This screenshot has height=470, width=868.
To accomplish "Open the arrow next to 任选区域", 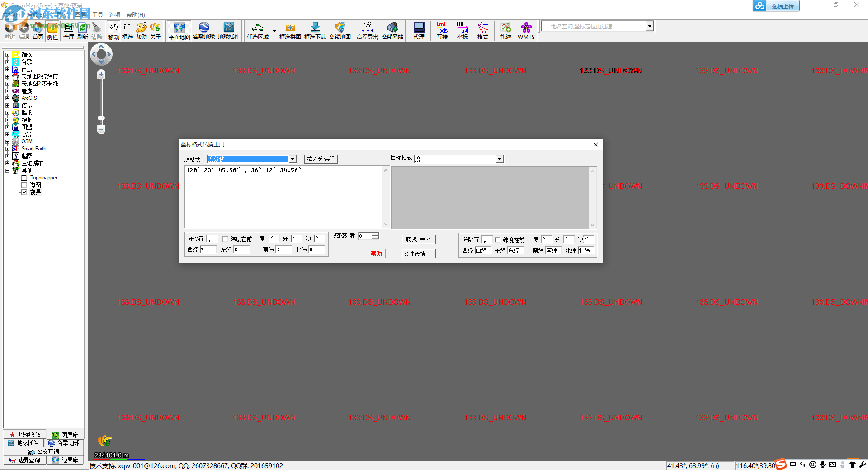I will 274,31.
